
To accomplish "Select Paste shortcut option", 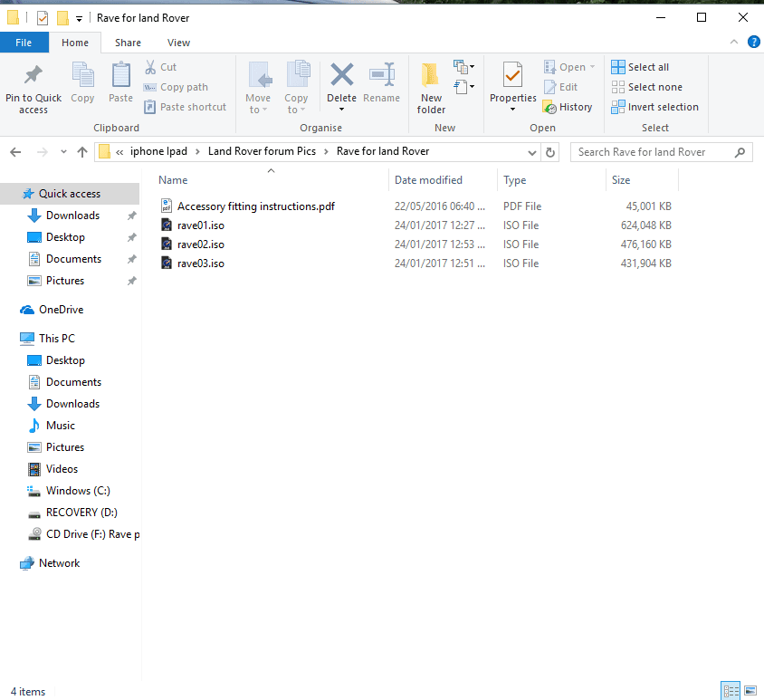I will 186,107.
